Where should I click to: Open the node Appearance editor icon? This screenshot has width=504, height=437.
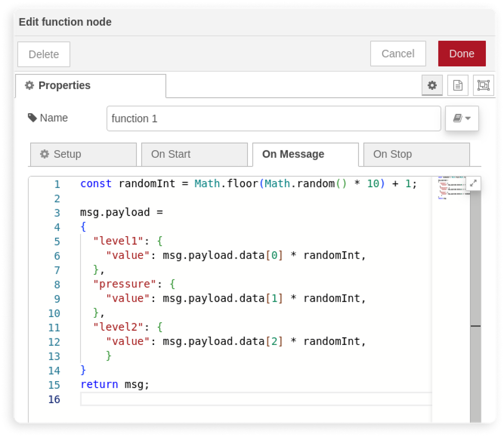482,85
